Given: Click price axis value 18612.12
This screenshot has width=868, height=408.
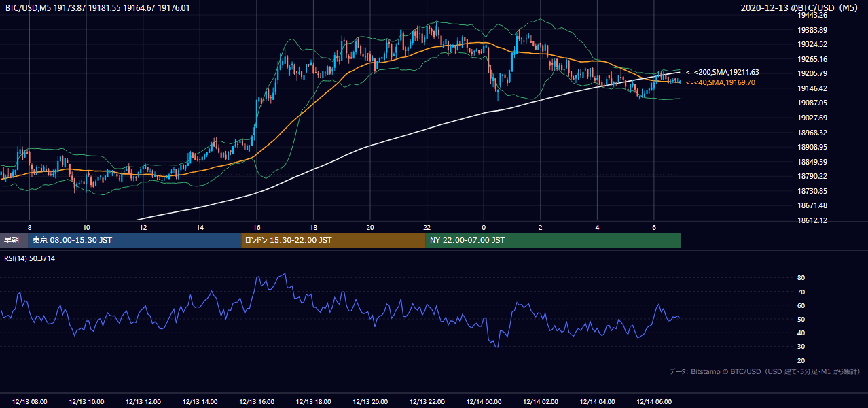Looking at the screenshot, I should [x=812, y=220].
